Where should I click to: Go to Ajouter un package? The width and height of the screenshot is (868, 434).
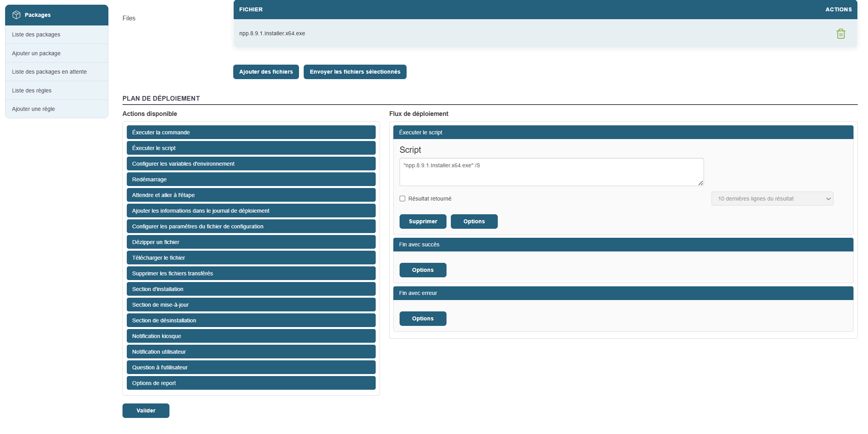tap(36, 53)
